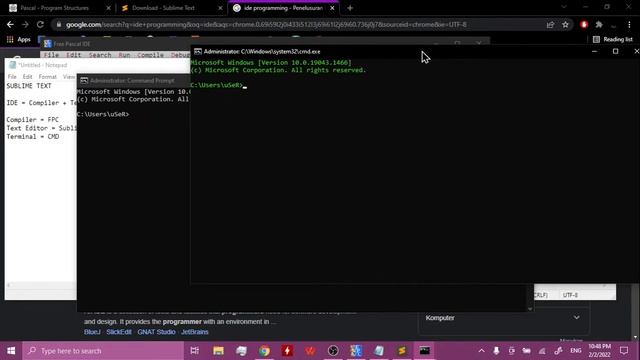Viewport: 640px width, 360px height.
Task: Open the clock showing 10:48 PM
Action: (x=599, y=351)
